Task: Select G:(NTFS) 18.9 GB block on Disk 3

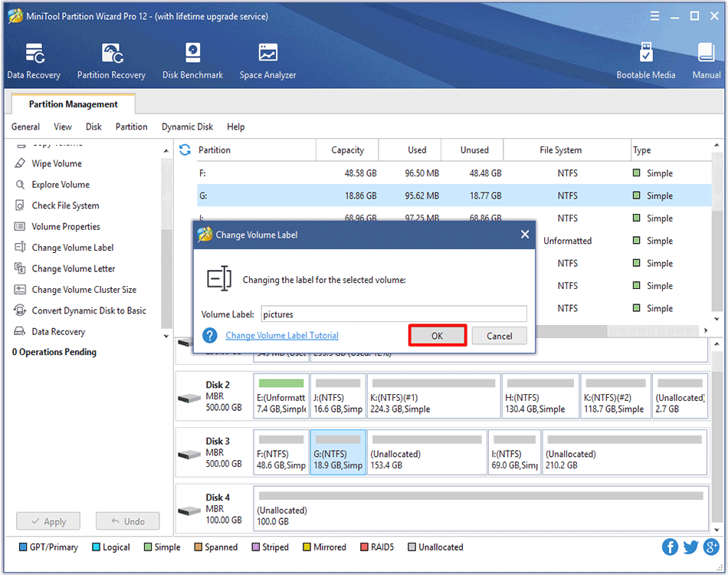Action: pyautogui.click(x=338, y=452)
